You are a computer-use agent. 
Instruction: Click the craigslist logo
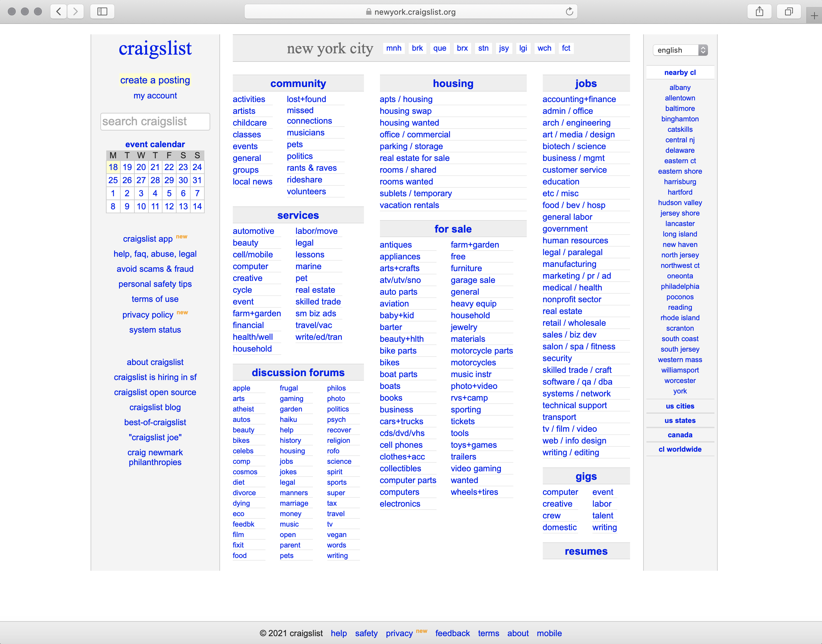pos(155,48)
